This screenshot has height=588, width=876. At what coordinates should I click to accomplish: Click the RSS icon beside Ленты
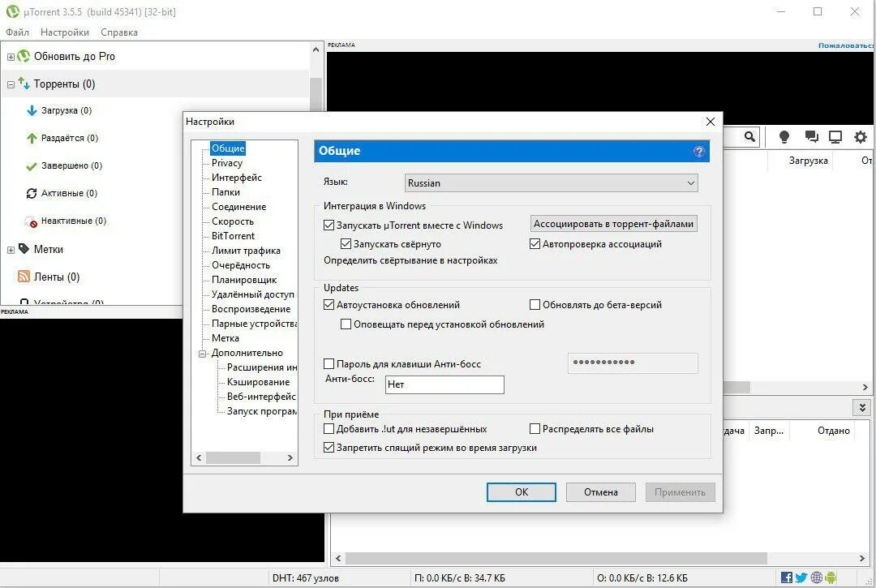tap(24, 277)
